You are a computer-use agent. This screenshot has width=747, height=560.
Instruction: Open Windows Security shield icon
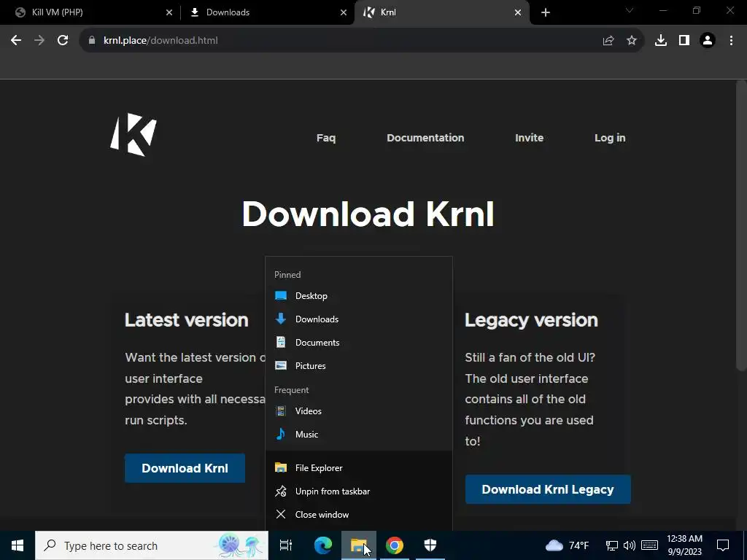[x=430, y=545]
